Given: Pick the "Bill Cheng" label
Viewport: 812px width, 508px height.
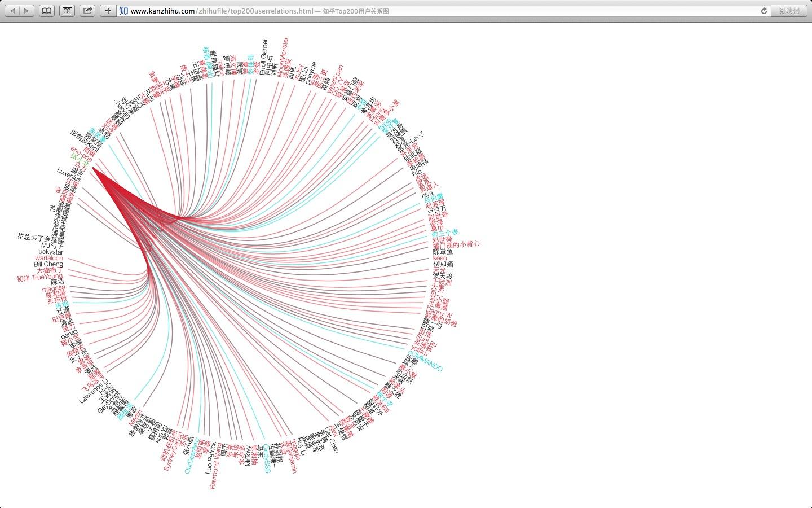Looking at the screenshot, I should [x=48, y=264].
